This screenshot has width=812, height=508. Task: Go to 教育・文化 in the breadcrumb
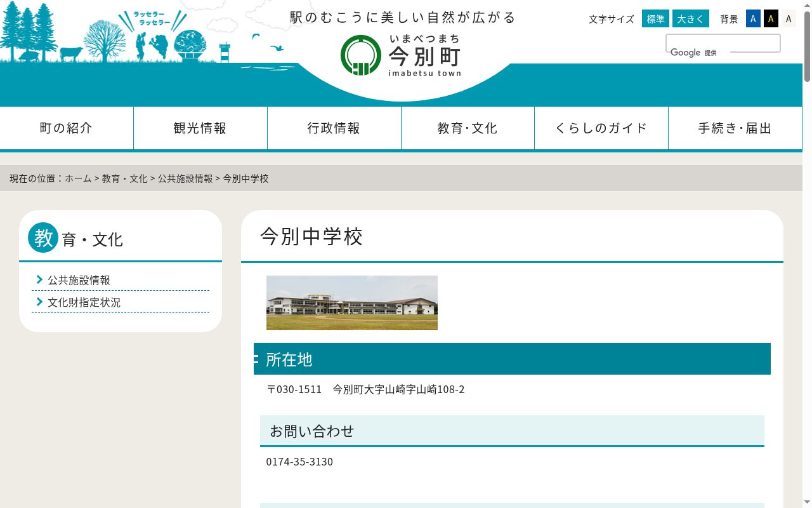(125, 178)
